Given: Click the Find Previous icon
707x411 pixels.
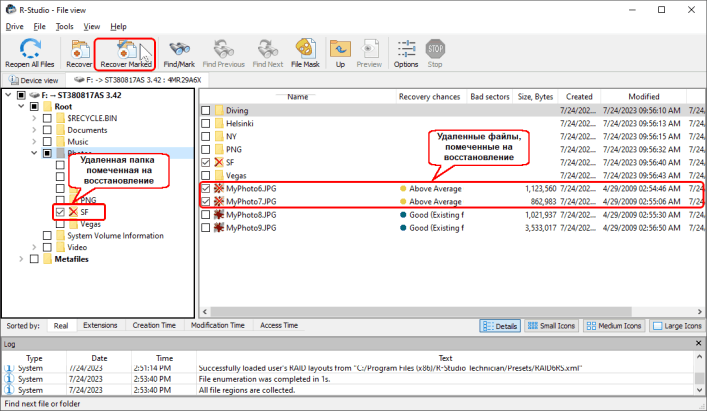Looking at the screenshot, I should click(x=223, y=49).
